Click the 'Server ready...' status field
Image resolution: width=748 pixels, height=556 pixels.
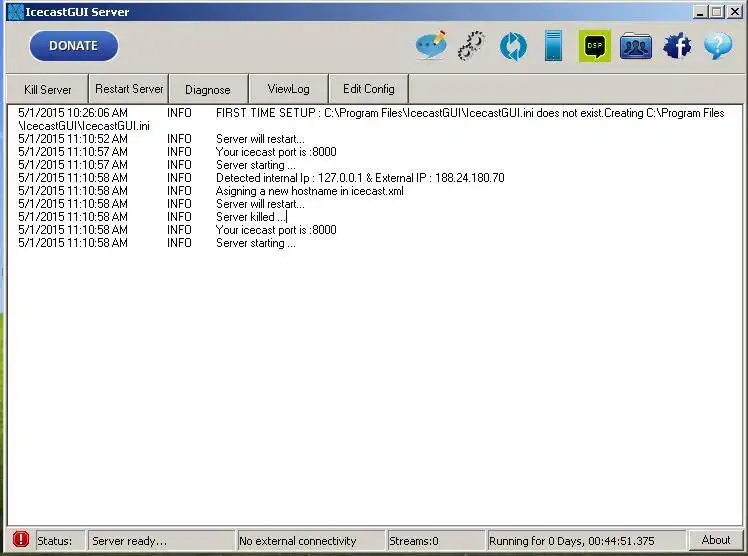pos(161,541)
